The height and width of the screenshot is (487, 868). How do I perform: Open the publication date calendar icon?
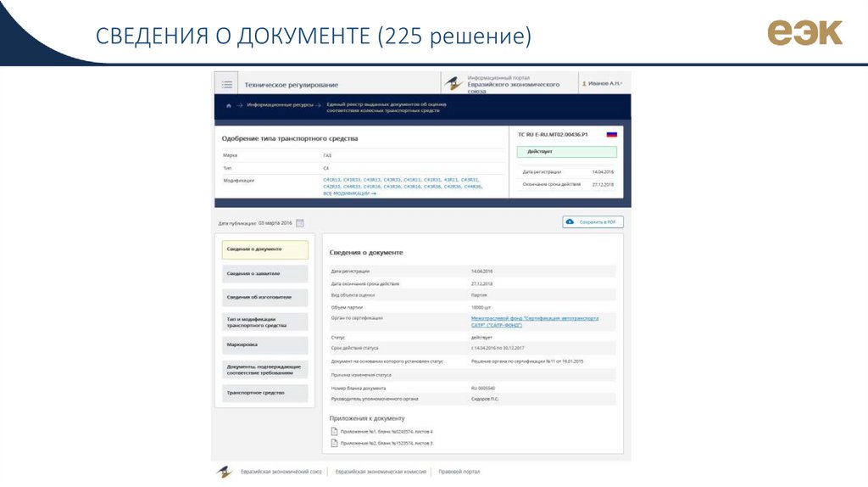point(300,223)
